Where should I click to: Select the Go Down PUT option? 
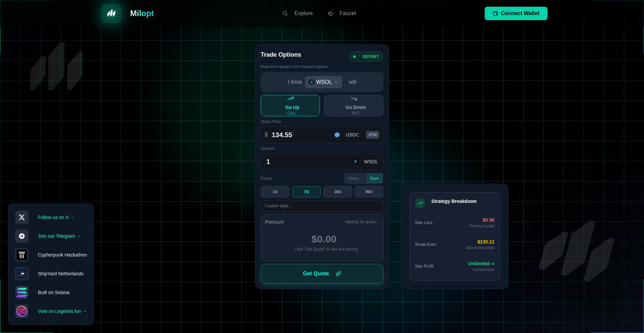[354, 106]
